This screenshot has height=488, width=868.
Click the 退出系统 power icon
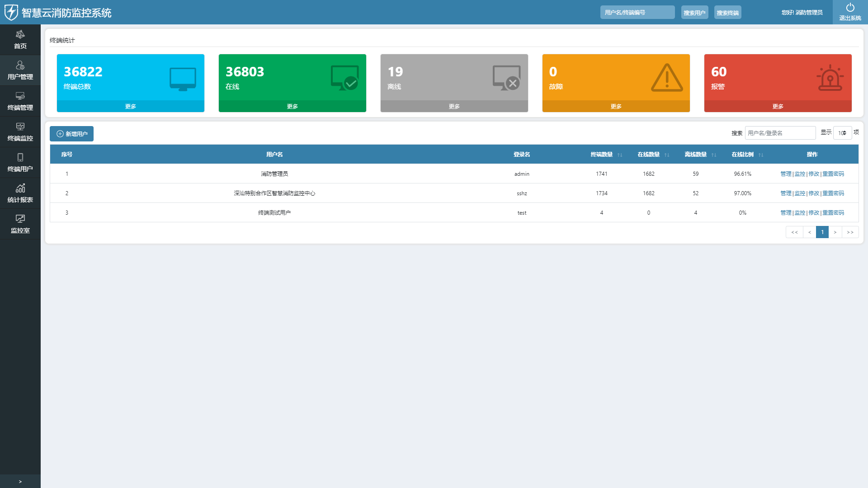[850, 8]
